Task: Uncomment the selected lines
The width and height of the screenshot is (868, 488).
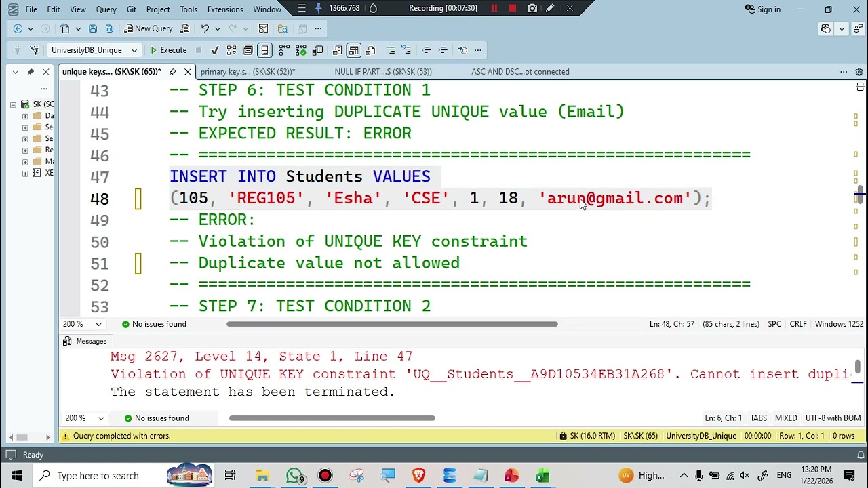Action: (x=406, y=50)
